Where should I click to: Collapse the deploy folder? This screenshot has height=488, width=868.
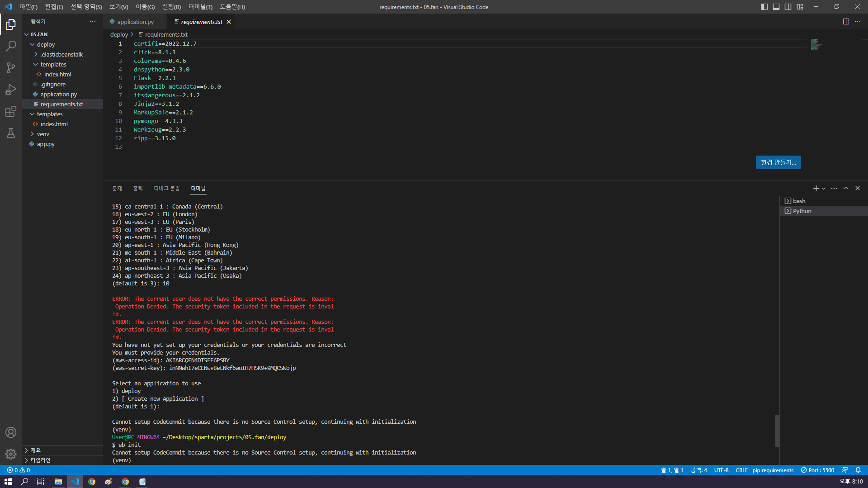[x=62, y=44]
